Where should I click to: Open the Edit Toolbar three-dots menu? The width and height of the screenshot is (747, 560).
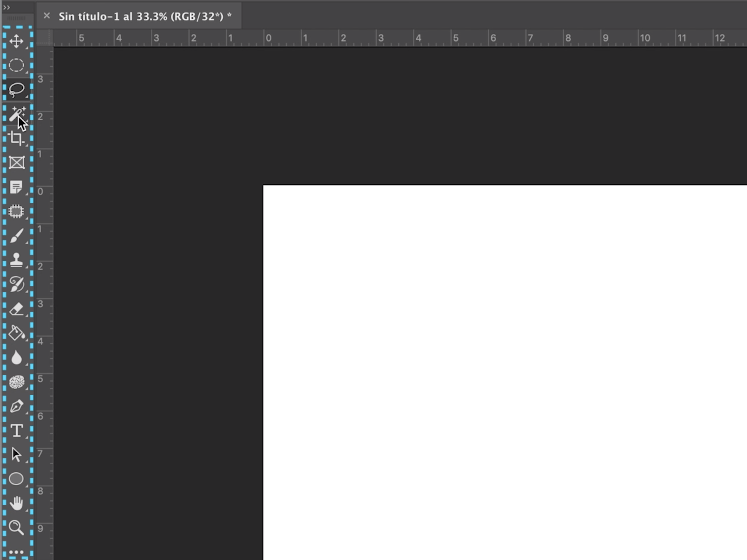coord(16,553)
